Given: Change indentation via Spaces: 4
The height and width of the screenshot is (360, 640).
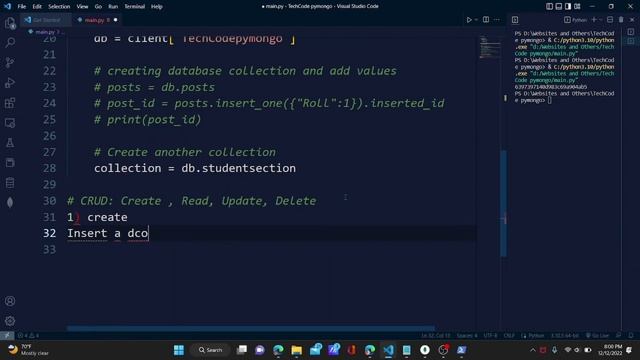Looking at the screenshot, I should tap(467, 336).
